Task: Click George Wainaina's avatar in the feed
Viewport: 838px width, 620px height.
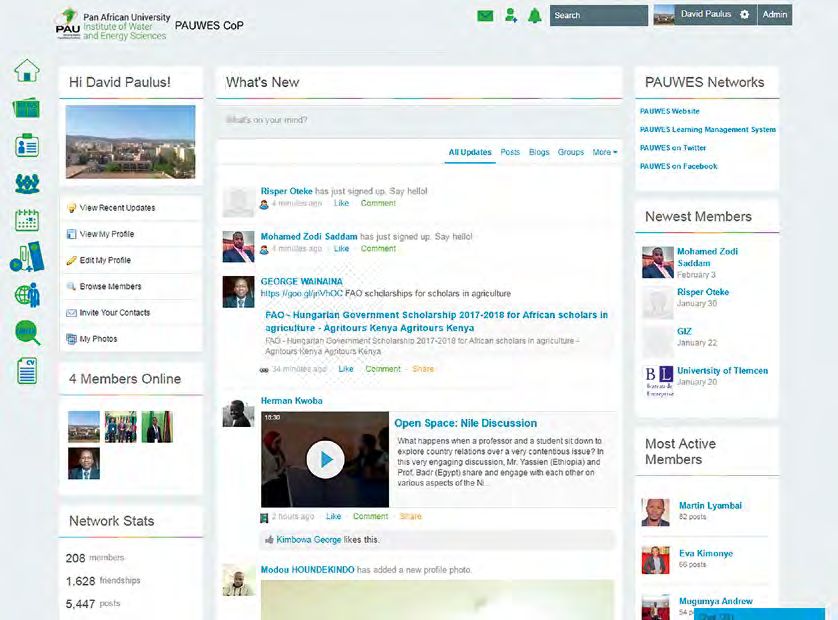Action: point(238,292)
